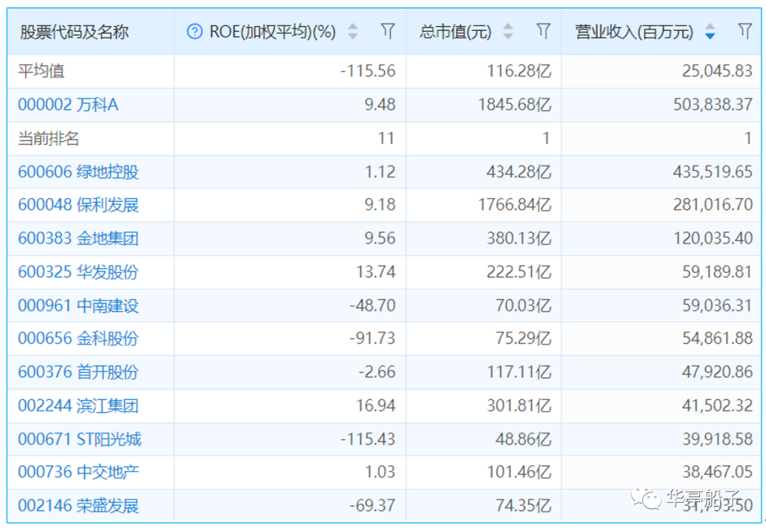Image resolution: width=766 pixels, height=532 pixels.
Task: Open stock link 000736 中交地产
Action: point(78,472)
